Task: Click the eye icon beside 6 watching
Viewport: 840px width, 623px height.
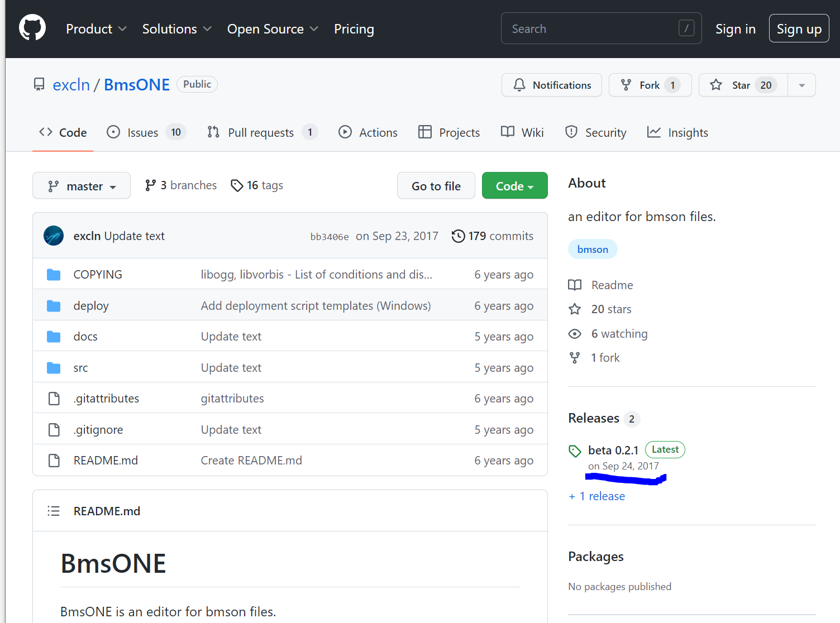Action: tap(575, 334)
